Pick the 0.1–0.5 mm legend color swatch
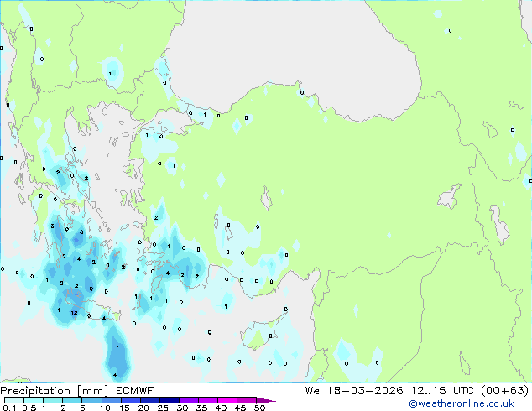The image size is (532, 411). click(x=14, y=400)
